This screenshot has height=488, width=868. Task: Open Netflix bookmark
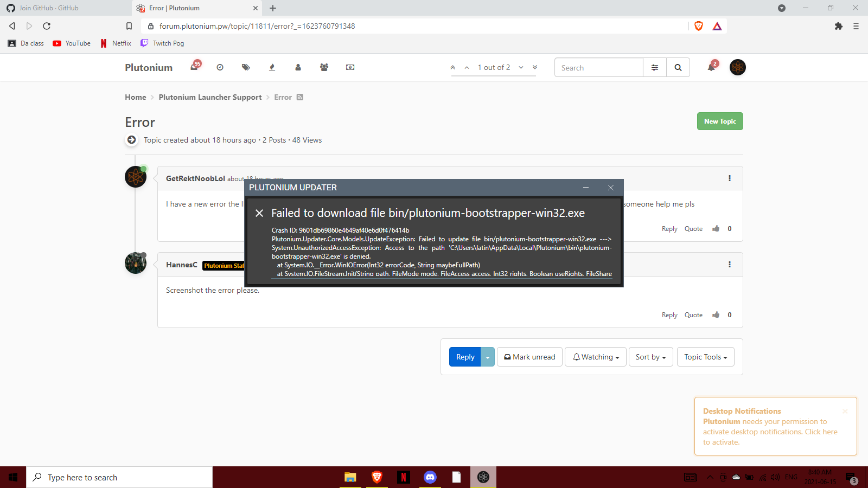[116, 43]
